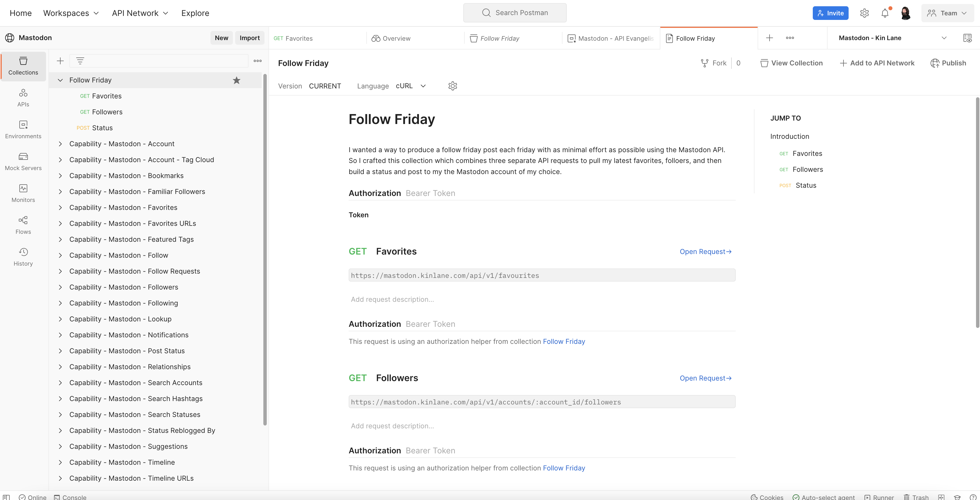Viewport: 980px width, 500px height.
Task: Collapse the Follow Friday collection
Action: (60, 80)
